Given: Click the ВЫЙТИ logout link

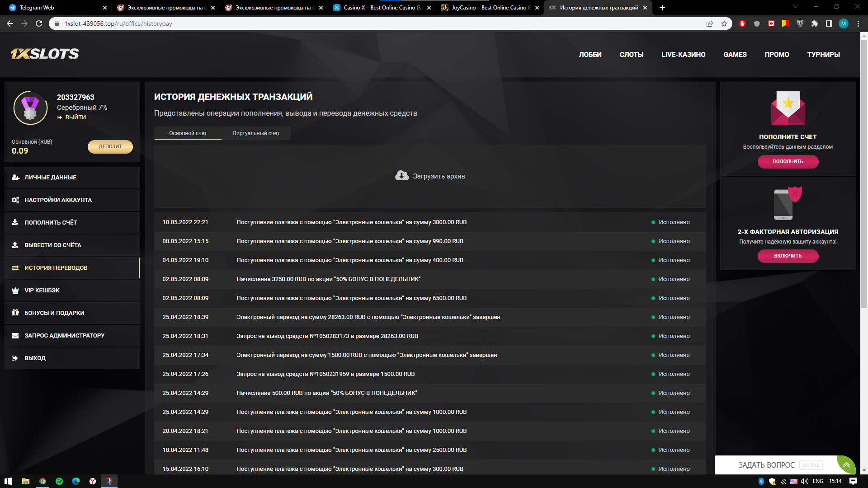Looking at the screenshot, I should [x=75, y=117].
